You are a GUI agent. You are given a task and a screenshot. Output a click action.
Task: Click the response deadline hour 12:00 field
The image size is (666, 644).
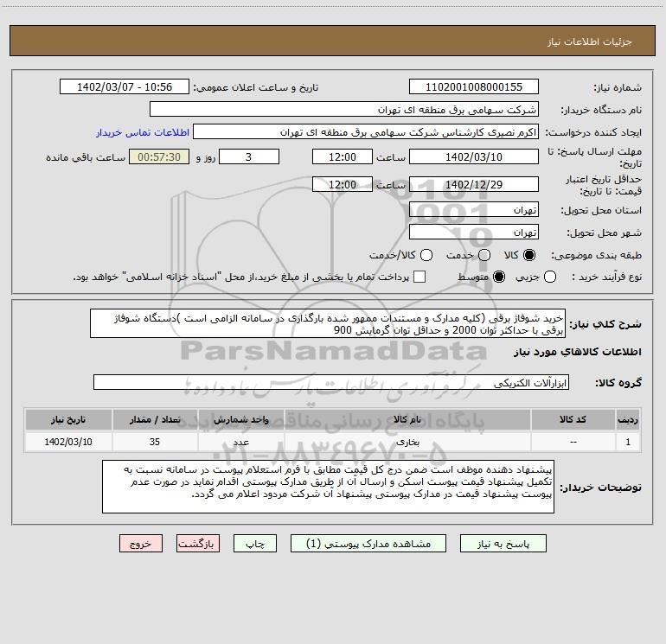point(343,156)
